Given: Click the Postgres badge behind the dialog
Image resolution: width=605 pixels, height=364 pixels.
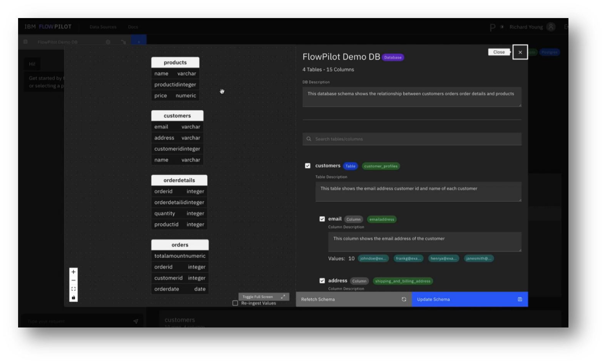Looking at the screenshot, I should pos(549,52).
